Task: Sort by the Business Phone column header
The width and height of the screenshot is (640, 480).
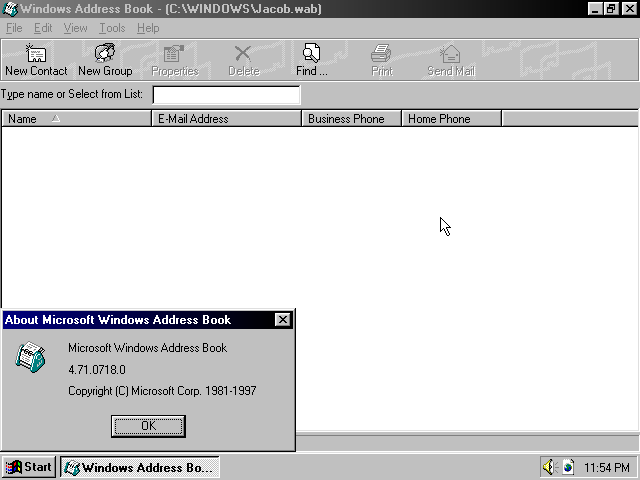Action: click(x=352, y=119)
